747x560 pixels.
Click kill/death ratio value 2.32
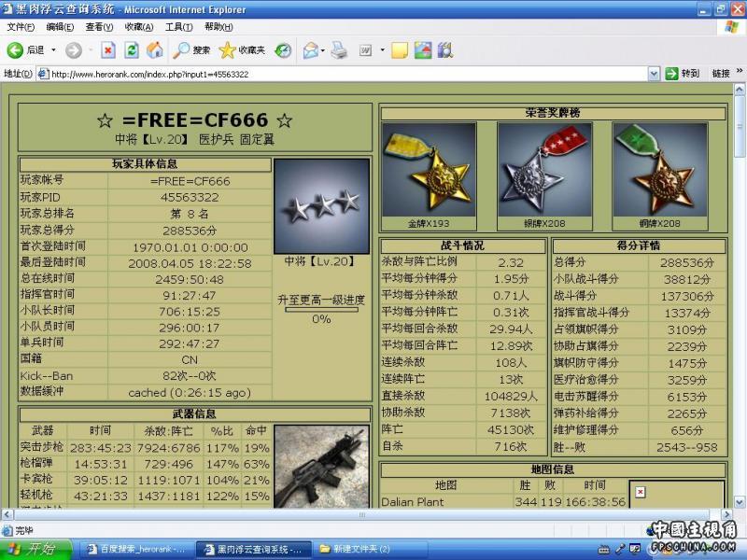click(511, 262)
